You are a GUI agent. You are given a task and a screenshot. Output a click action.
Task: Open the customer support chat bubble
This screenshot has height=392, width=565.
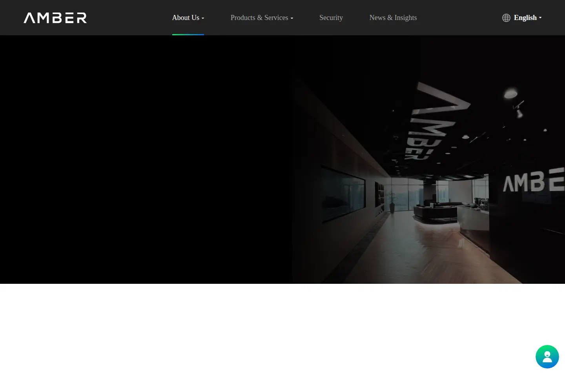click(x=547, y=357)
